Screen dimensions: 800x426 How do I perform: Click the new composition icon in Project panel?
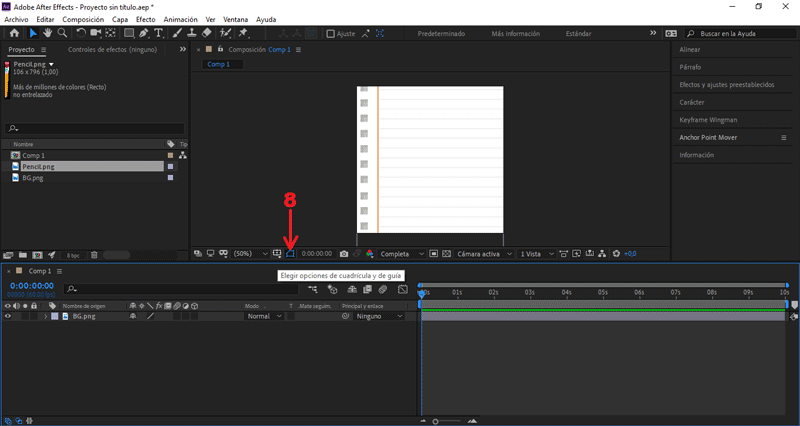(x=37, y=255)
